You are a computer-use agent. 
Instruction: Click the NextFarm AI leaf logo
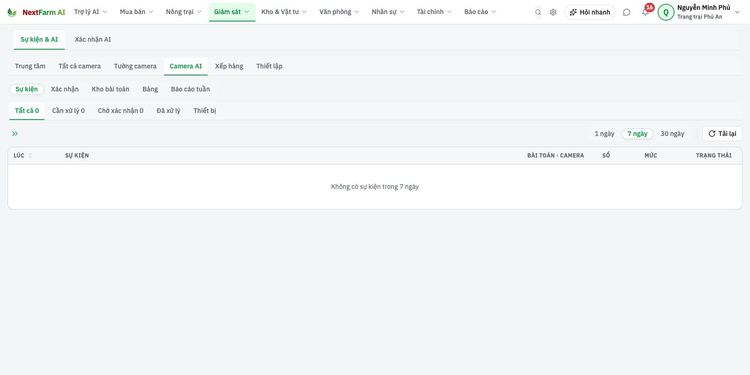coord(11,12)
